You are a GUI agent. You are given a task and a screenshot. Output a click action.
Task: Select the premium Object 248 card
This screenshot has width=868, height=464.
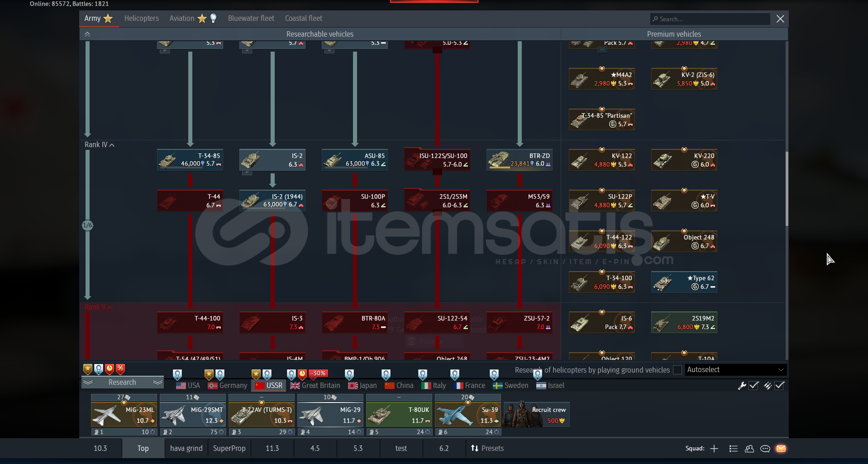[684, 241]
